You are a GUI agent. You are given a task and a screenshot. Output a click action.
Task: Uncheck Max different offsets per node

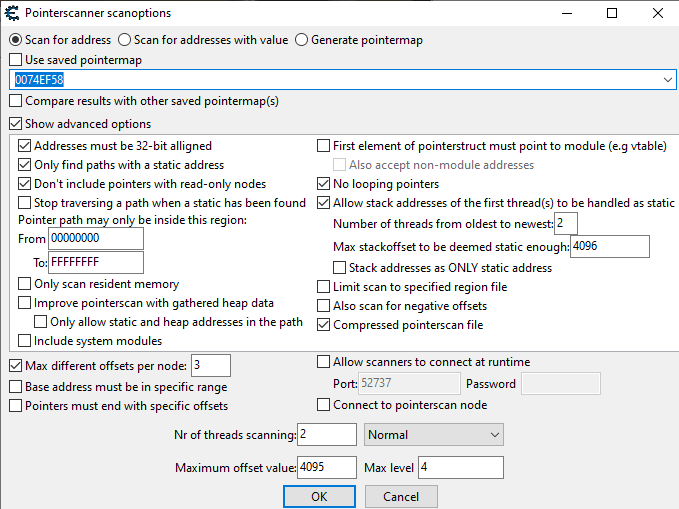16,366
